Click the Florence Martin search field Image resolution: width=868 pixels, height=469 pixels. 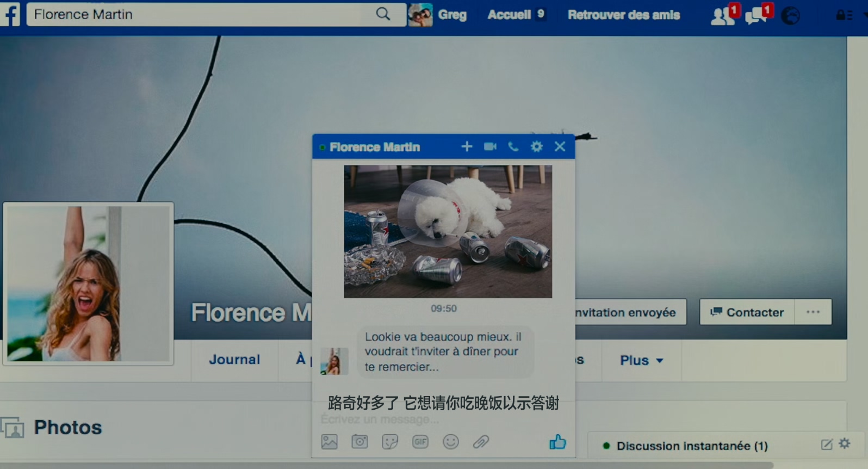(216, 14)
